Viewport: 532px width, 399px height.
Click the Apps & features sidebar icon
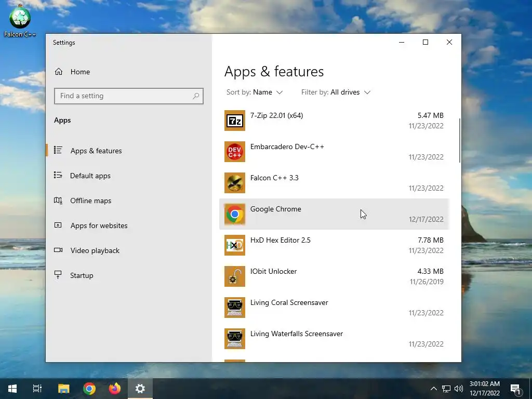(x=58, y=150)
